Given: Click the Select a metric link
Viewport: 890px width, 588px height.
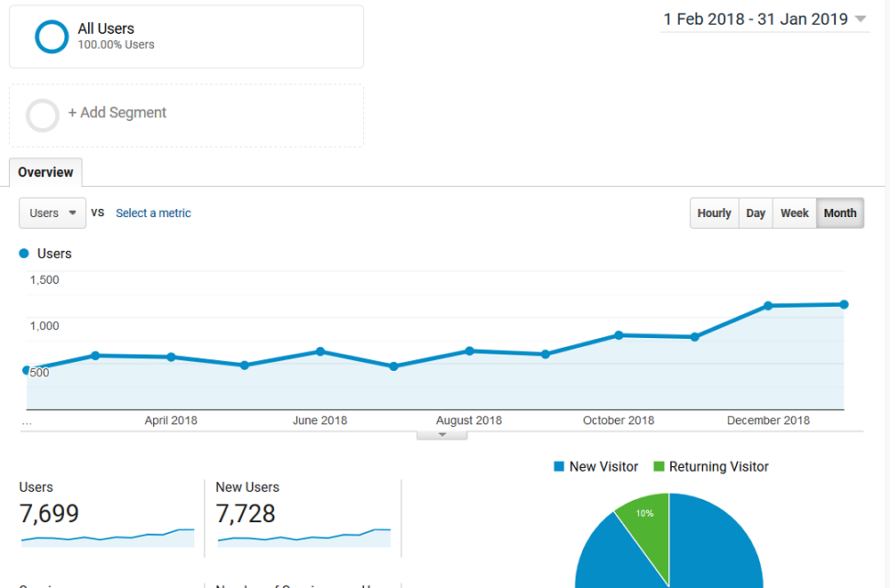Looking at the screenshot, I should (153, 213).
